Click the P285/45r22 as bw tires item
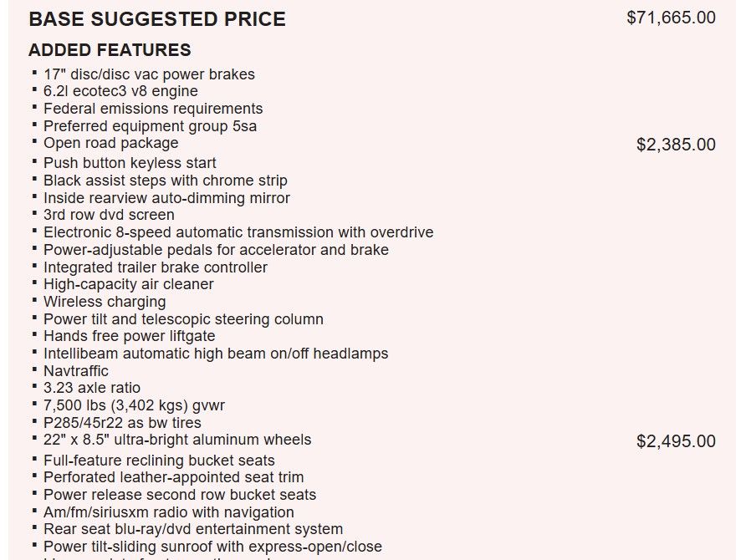 (122, 423)
